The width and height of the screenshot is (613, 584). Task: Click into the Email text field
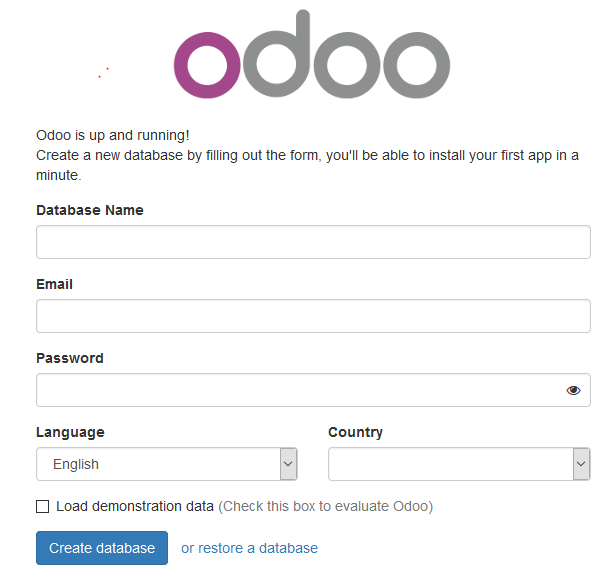click(x=313, y=316)
